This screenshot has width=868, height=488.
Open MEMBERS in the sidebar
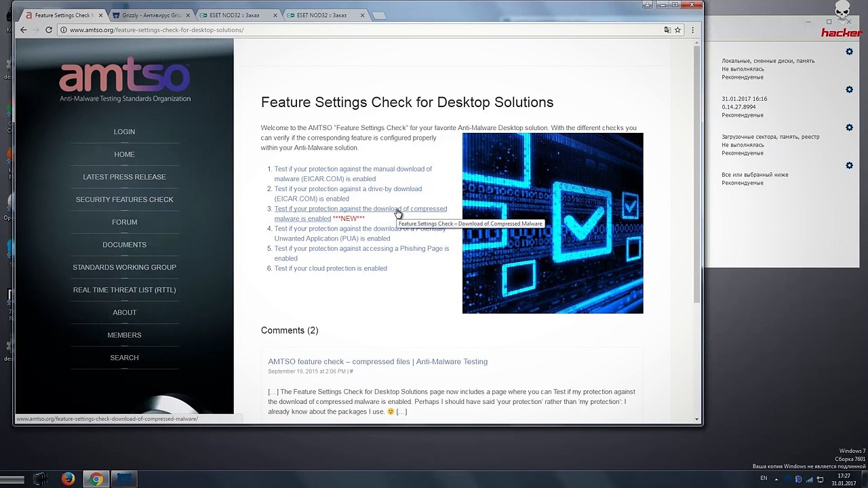tap(124, 335)
